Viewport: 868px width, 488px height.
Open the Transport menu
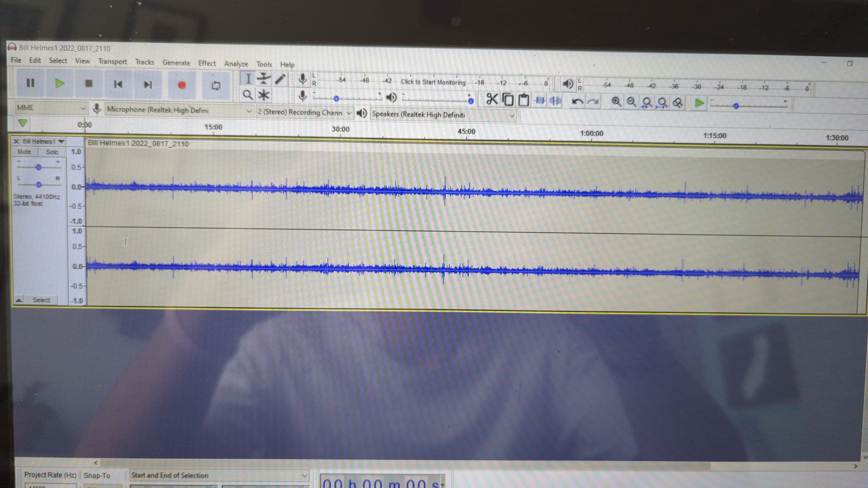(113, 62)
